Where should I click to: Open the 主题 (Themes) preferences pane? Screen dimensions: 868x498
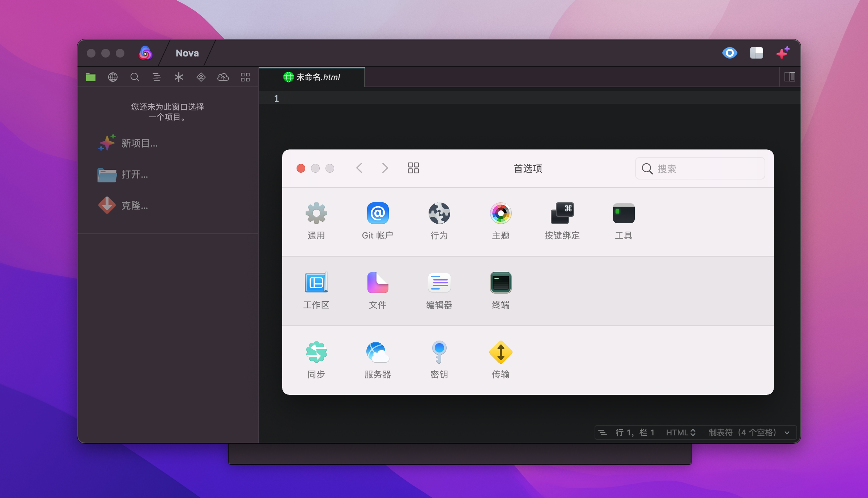[x=501, y=213]
